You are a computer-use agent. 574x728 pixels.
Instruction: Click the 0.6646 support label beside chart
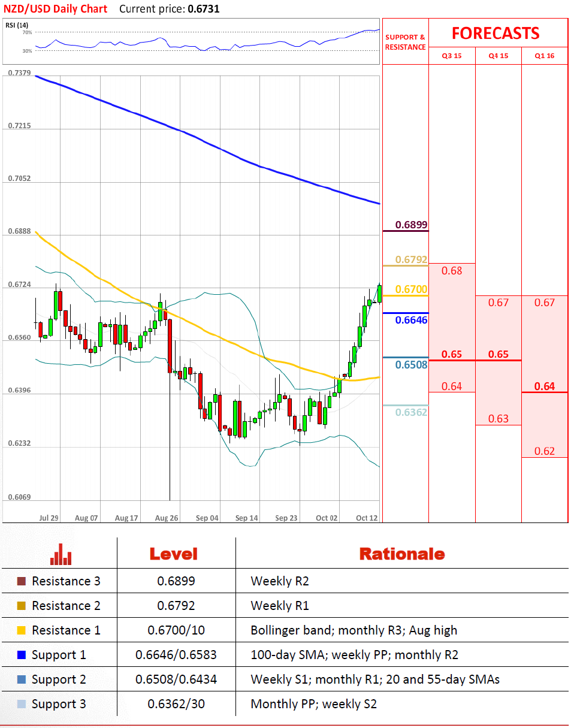(412, 320)
